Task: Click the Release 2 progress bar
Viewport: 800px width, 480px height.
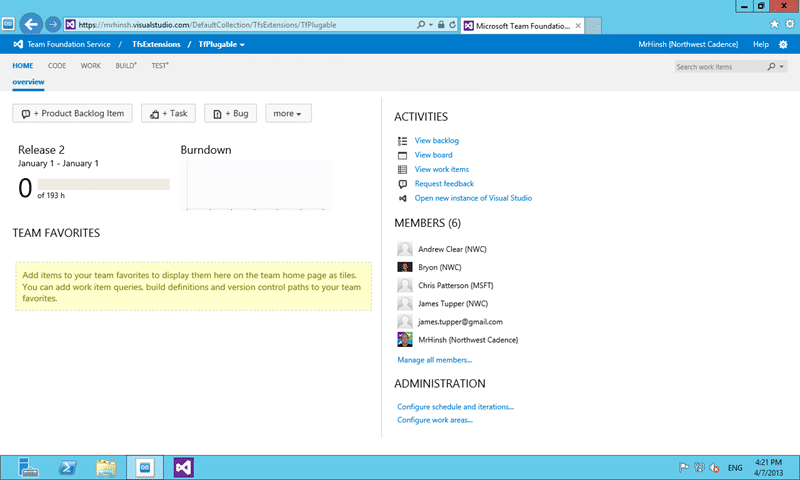Action: tap(103, 184)
